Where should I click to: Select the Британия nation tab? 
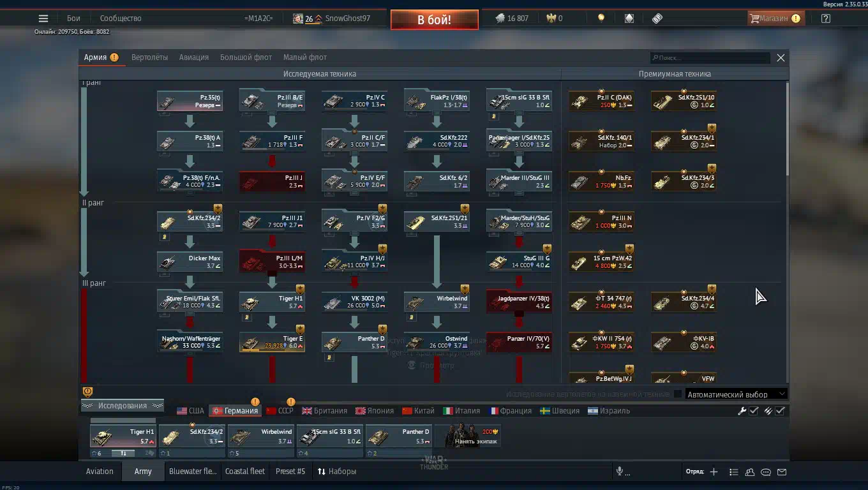point(325,411)
